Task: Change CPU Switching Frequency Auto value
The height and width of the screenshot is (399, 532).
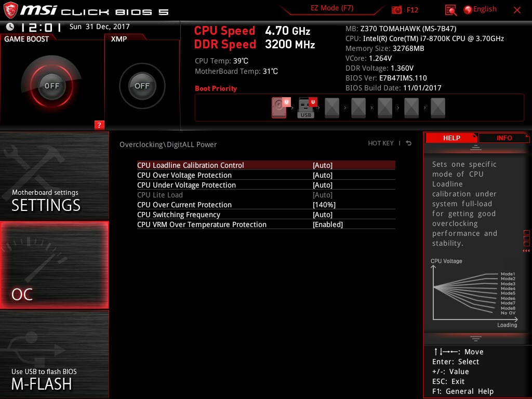Action: 322,215
